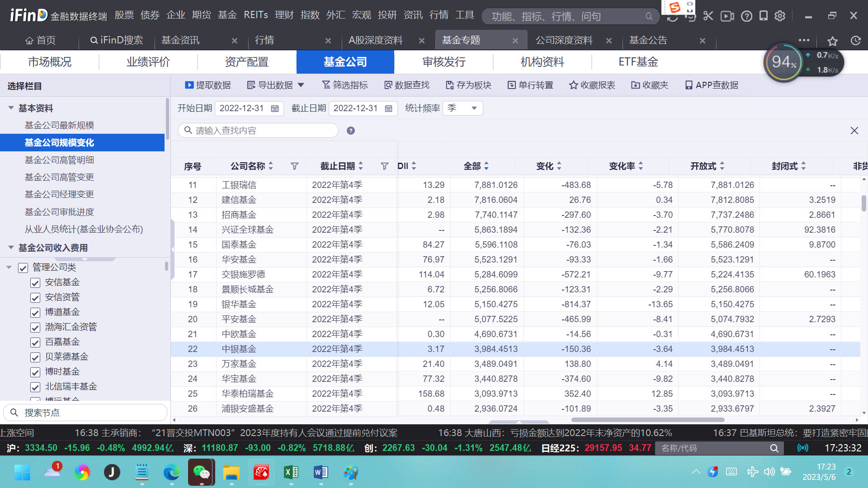
Task: Click the scissors screenshot icon in title bar
Action: tap(708, 16)
